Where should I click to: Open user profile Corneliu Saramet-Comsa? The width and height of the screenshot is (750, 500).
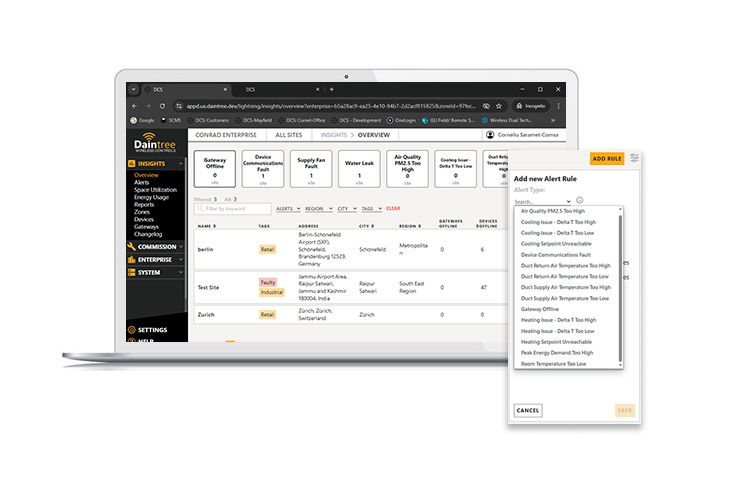pyautogui.click(x=522, y=135)
